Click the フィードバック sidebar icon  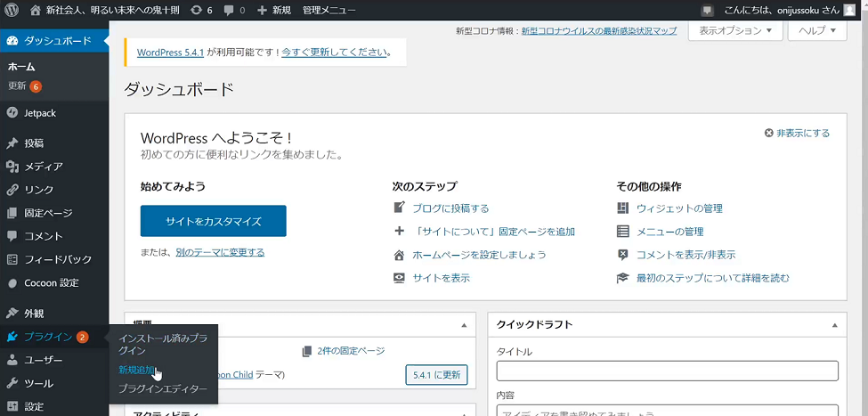12,259
